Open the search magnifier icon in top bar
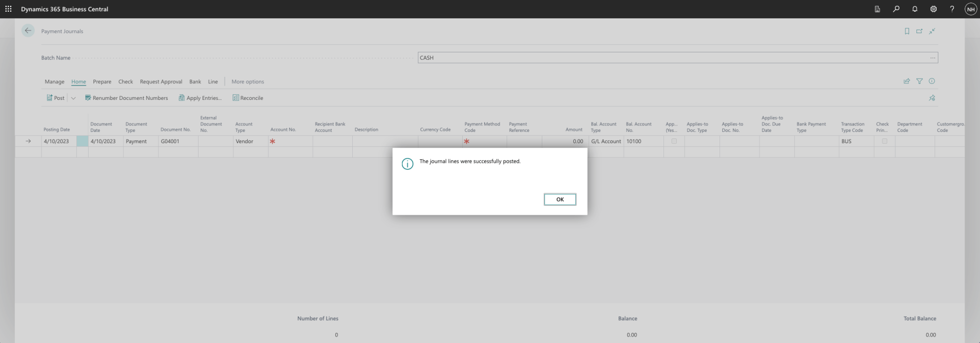This screenshot has height=343, width=980. coord(896,9)
